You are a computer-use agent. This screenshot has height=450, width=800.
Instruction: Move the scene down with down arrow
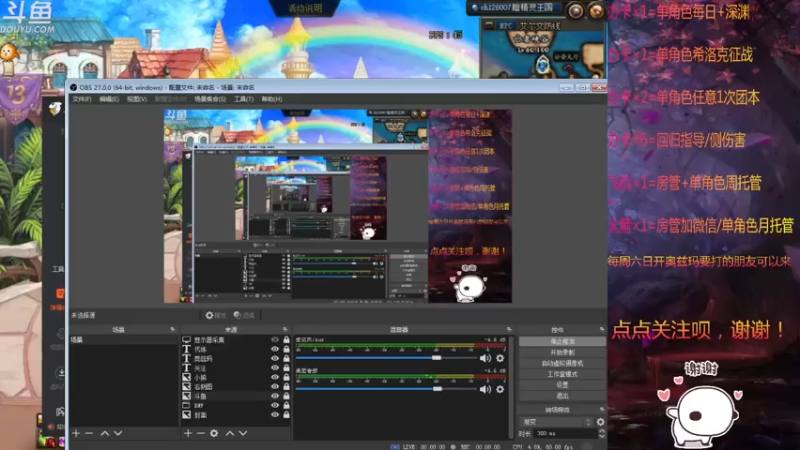pos(118,433)
